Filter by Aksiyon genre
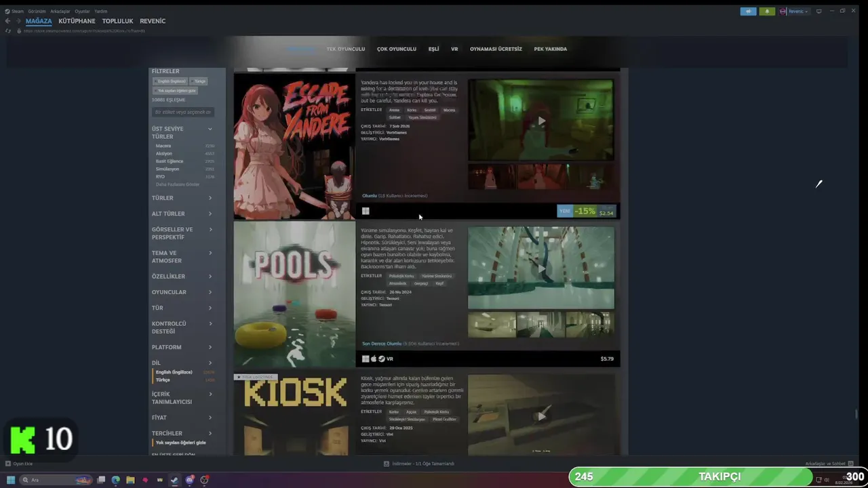868x488 pixels. click(x=164, y=153)
